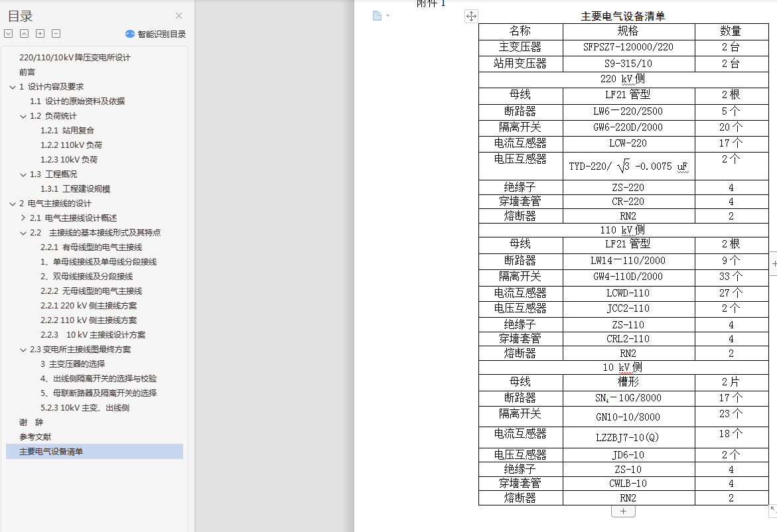Screen dimensions: 777x532
Task: Click the collapse-up icon in 目录 toolbar
Action: point(25,34)
